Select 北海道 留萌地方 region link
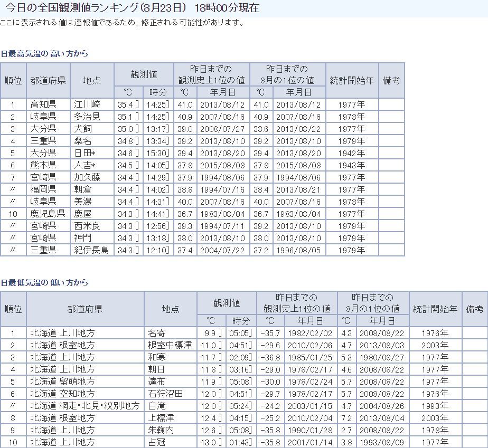The height and width of the screenshot is (448, 488). click(62, 382)
